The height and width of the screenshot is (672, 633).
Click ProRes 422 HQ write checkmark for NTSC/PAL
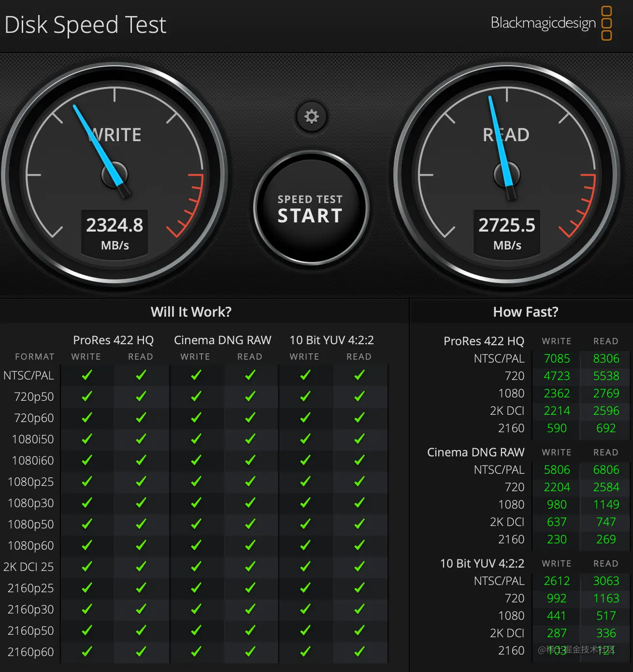coord(87,375)
